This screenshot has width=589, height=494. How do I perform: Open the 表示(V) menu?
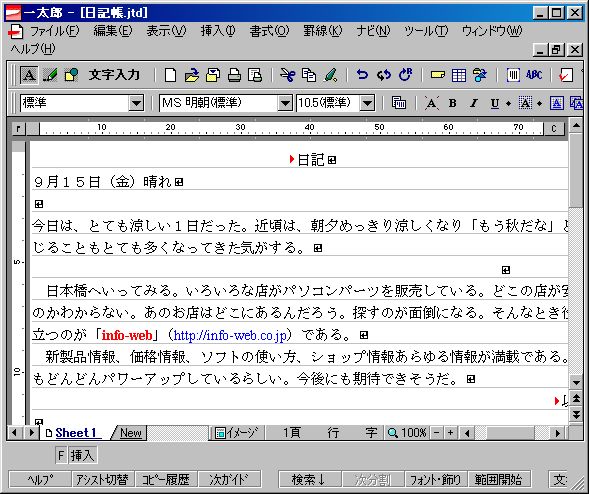pyautogui.click(x=166, y=31)
